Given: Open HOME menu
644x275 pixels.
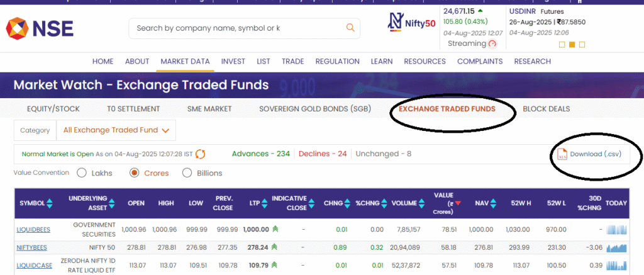Looking at the screenshot, I should tap(103, 61).
